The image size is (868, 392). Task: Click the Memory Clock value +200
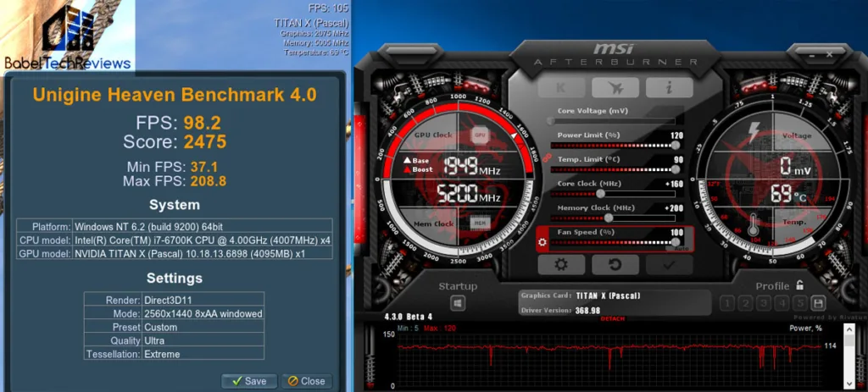(x=674, y=208)
